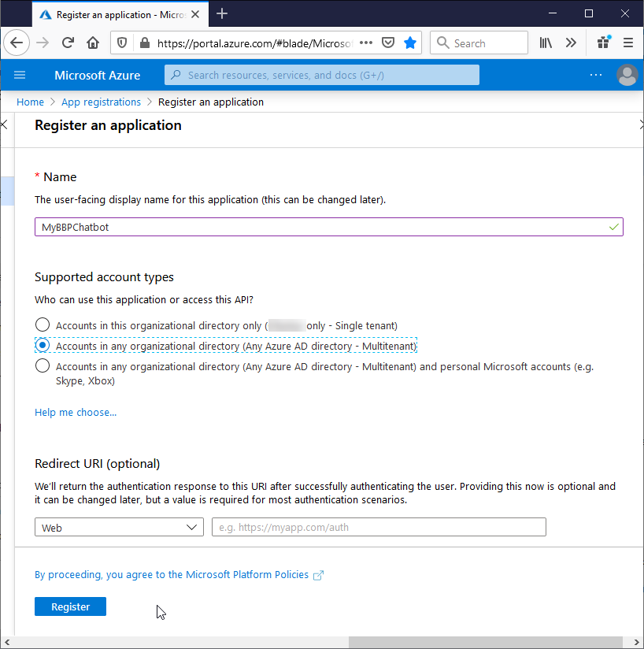
Task: Save page to Pocket
Action: tap(388, 43)
